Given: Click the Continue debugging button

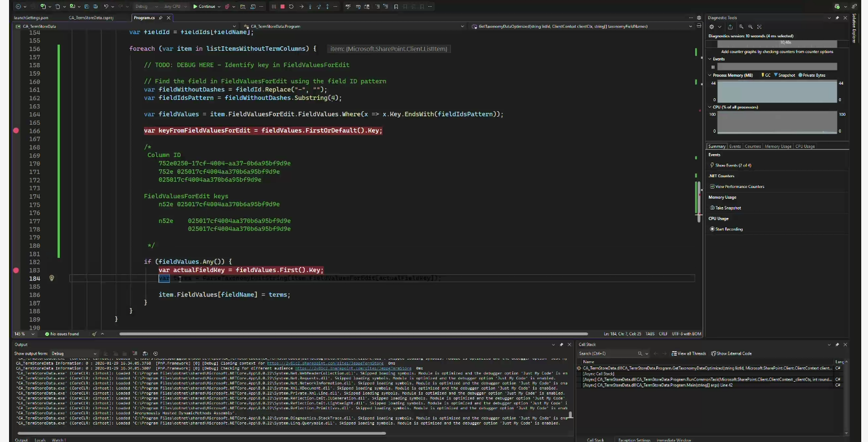Looking at the screenshot, I should click(x=204, y=7).
